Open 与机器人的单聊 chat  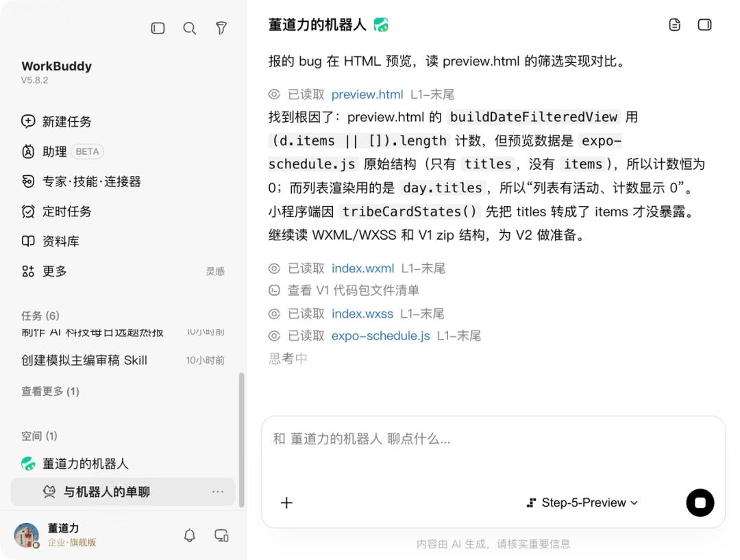pyautogui.click(x=123, y=492)
